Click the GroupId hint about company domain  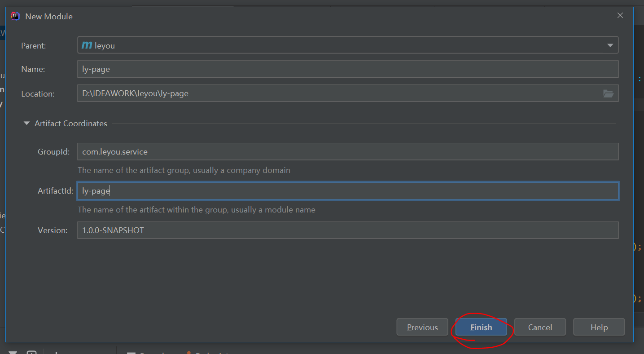[184, 170]
